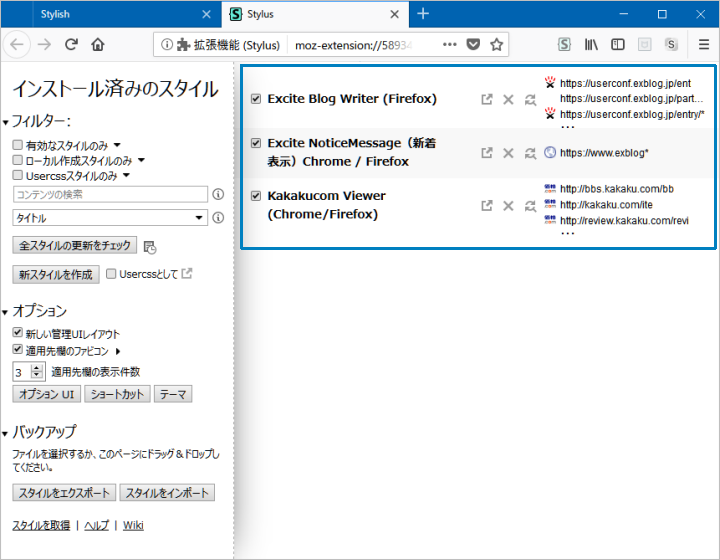Image resolution: width=720 pixels, height=560 pixels.
Task: Open the Wiki link
Action: pos(133,525)
